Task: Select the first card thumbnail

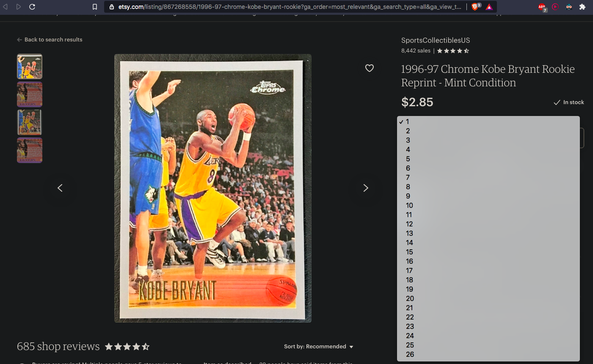Action: pos(30,66)
